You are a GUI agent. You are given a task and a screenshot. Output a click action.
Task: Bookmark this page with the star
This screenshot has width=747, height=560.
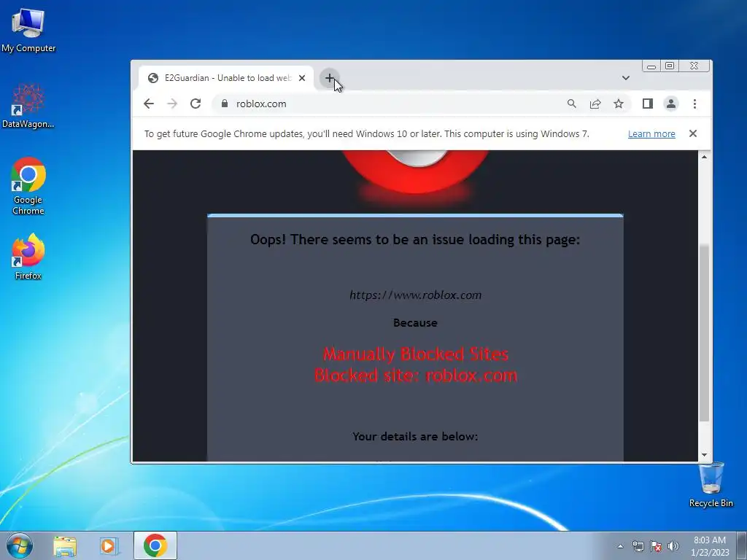pyautogui.click(x=619, y=104)
